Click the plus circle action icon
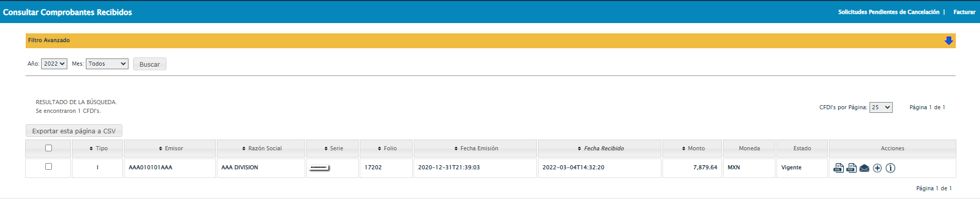 click(877, 168)
